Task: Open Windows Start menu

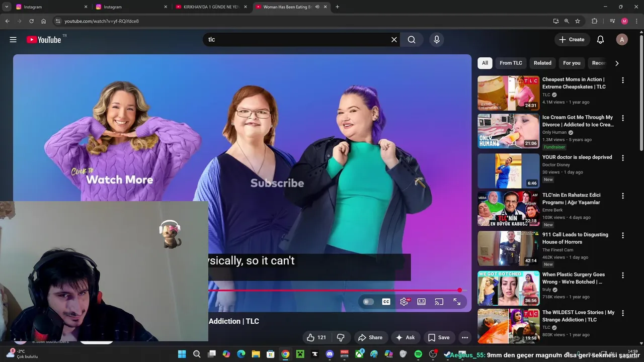Action: (182, 354)
